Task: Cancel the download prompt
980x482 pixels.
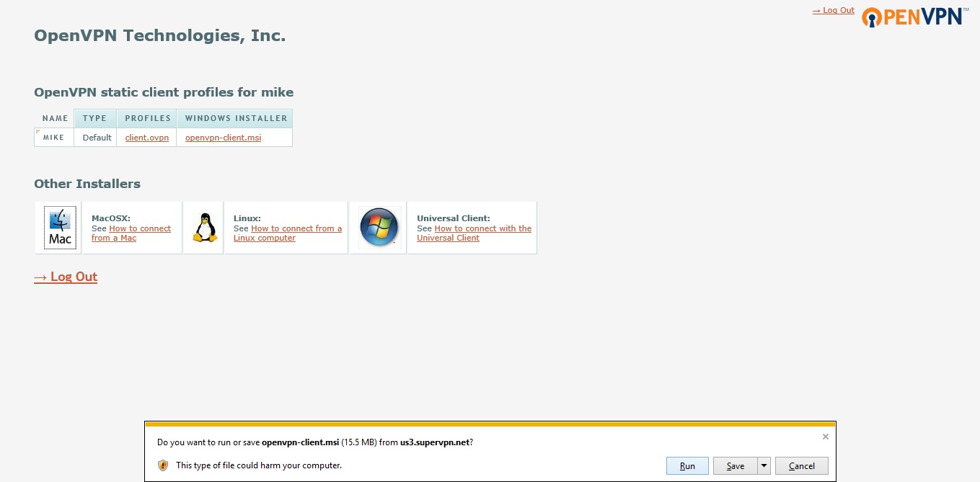Action: (x=802, y=465)
